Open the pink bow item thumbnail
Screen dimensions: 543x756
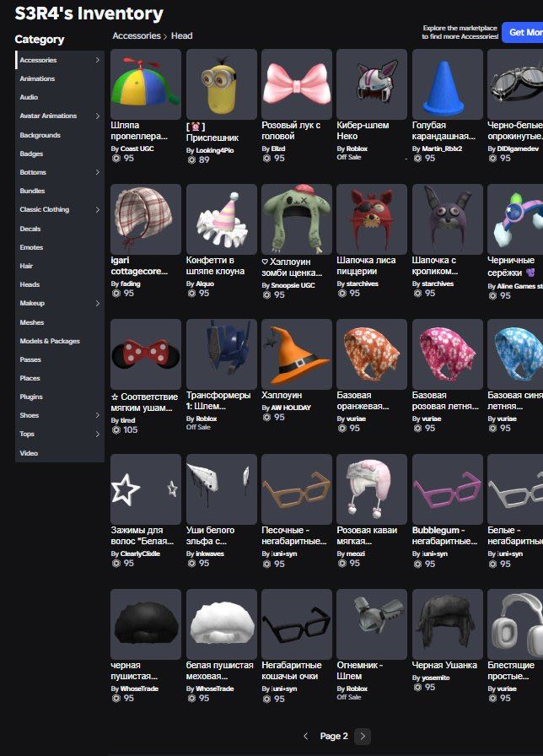[296, 84]
